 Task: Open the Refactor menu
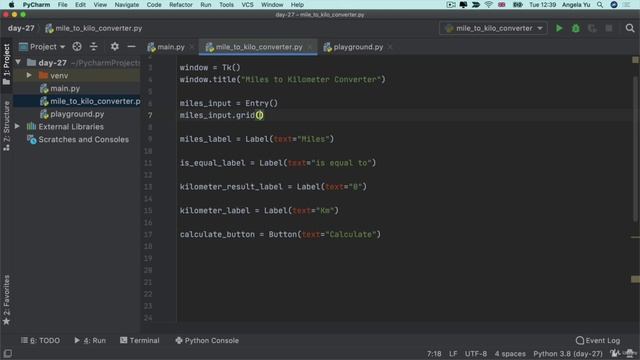pyautogui.click(x=180, y=5)
